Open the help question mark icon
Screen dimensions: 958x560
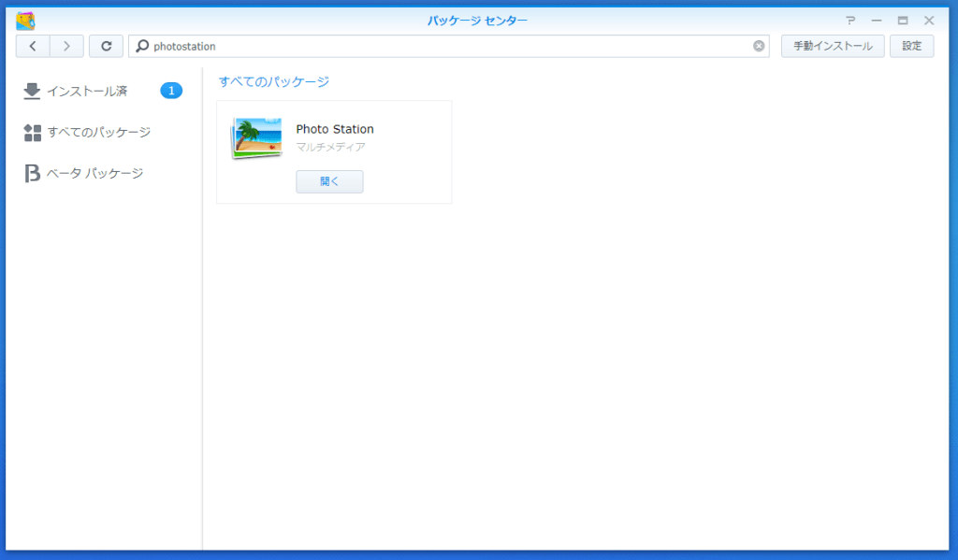click(x=850, y=21)
